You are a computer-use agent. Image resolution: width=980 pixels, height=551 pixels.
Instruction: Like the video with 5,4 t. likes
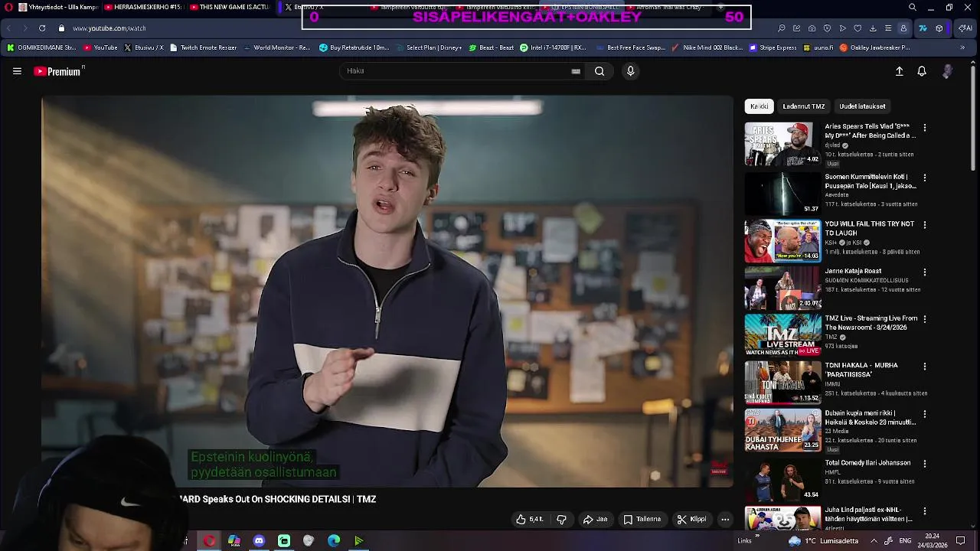(530, 519)
